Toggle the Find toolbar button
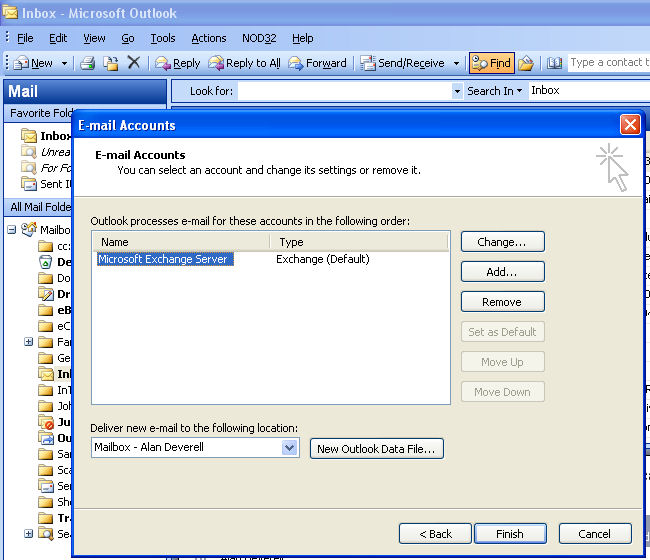The image size is (650, 560). point(492,63)
